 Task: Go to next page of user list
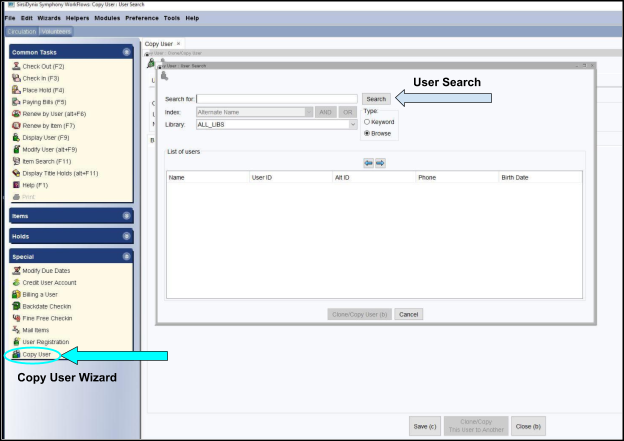point(380,163)
